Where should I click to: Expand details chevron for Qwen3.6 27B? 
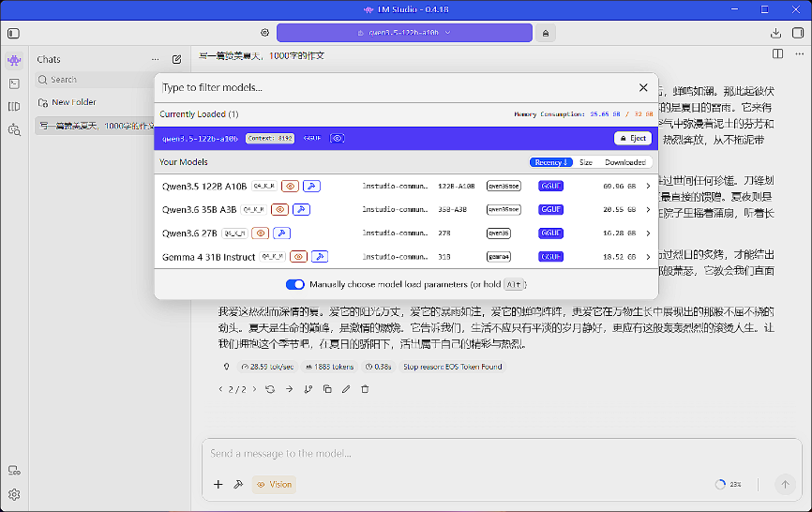[648, 233]
